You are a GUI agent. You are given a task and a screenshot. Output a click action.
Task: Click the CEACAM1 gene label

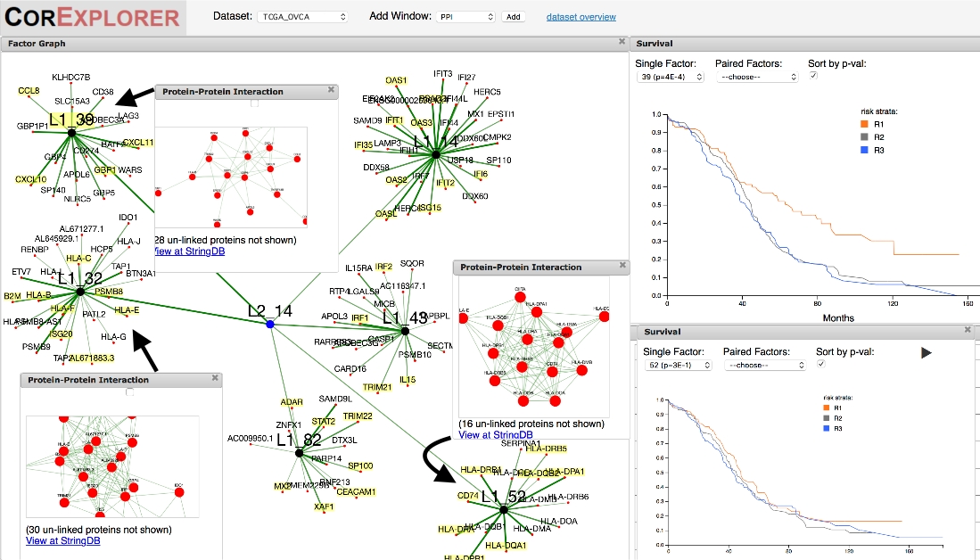click(x=356, y=492)
